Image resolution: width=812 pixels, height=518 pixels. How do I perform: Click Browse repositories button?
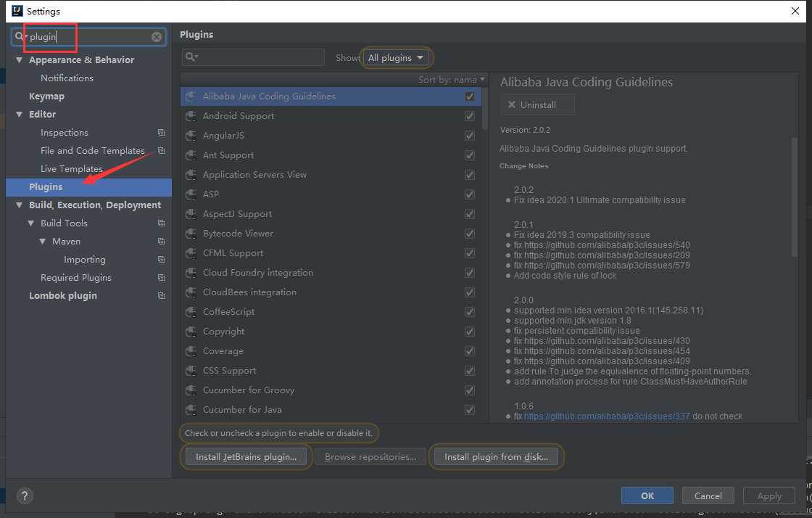(370, 457)
